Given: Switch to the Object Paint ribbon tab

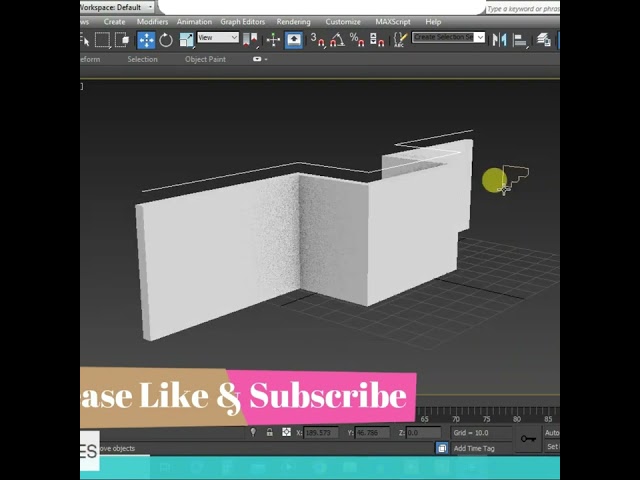Looking at the screenshot, I should click(205, 59).
